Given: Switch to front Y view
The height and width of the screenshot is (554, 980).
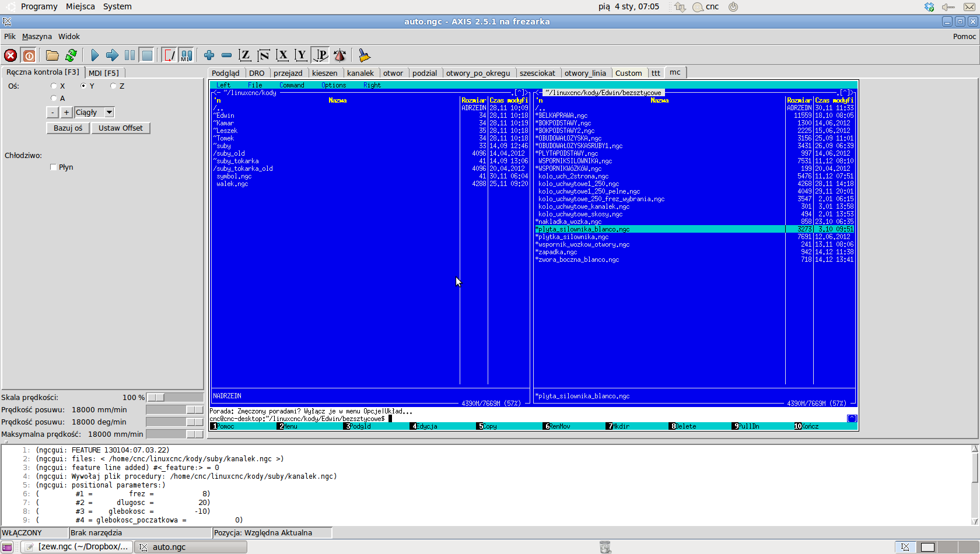Looking at the screenshot, I should coord(301,55).
